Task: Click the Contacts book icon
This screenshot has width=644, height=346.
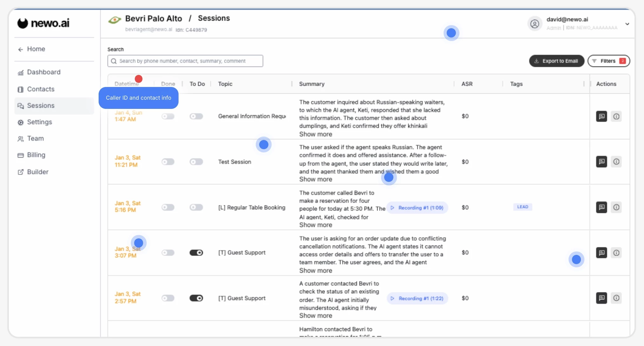Action: click(21, 90)
